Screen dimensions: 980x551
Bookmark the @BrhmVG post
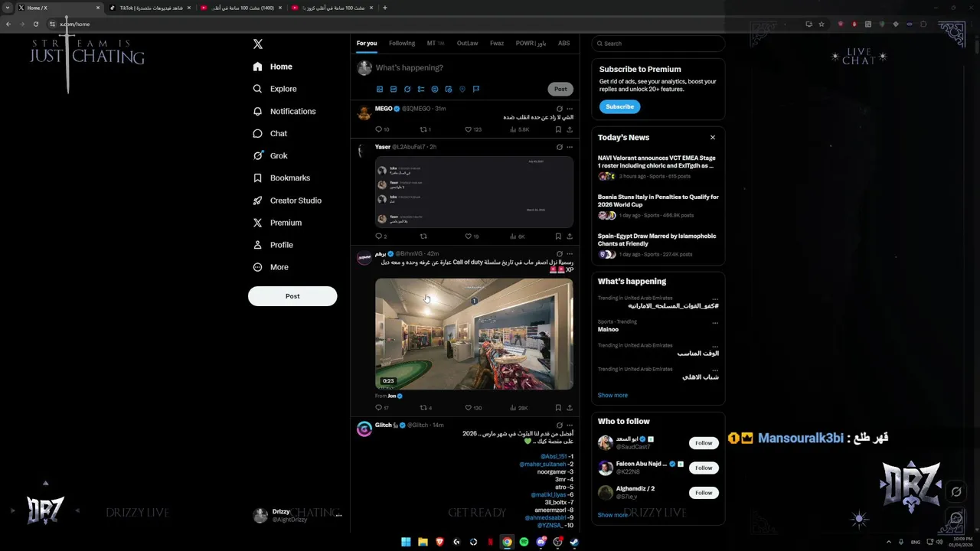(x=558, y=408)
